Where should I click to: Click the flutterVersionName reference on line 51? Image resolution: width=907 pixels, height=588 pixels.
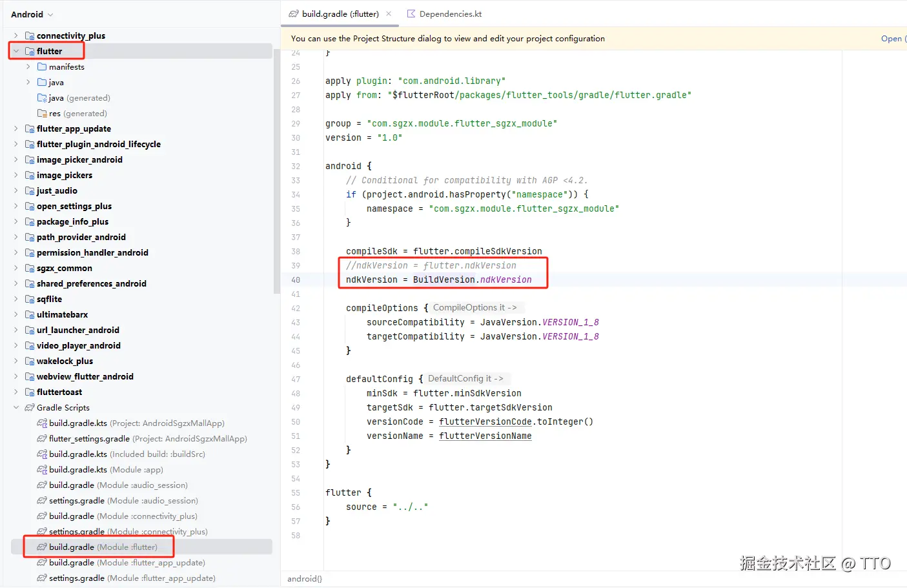click(485, 436)
